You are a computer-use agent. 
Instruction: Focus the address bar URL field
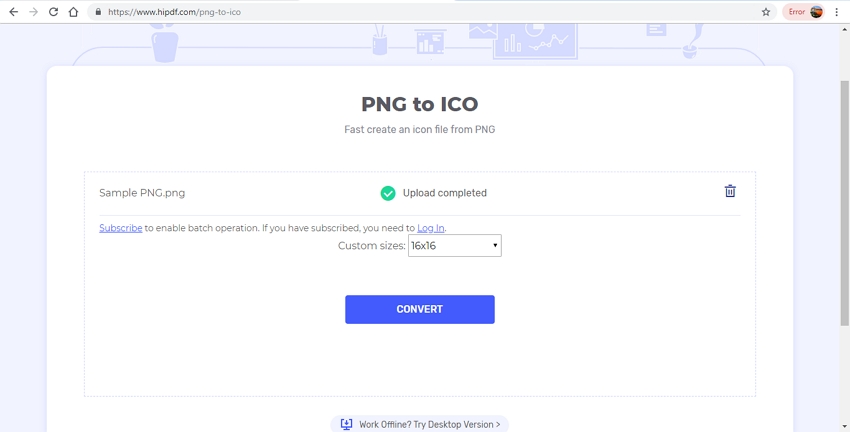pyautogui.click(x=400, y=12)
